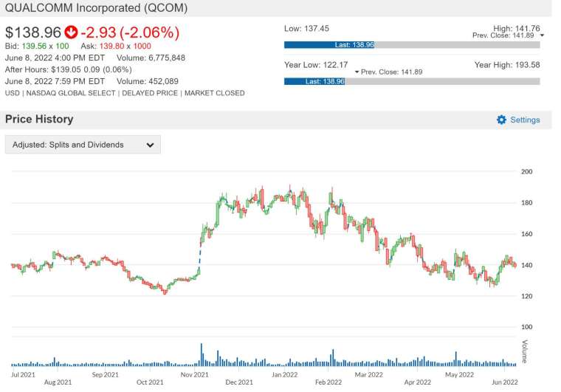Click the 200 price axis label
Screen dimensions: 561x392
(x=526, y=172)
